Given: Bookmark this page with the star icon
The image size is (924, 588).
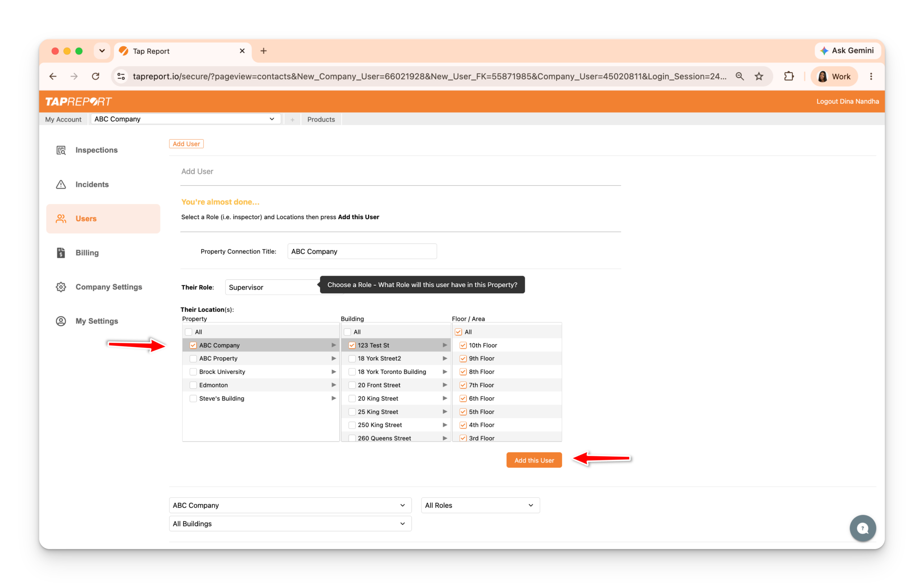Looking at the screenshot, I should (759, 77).
